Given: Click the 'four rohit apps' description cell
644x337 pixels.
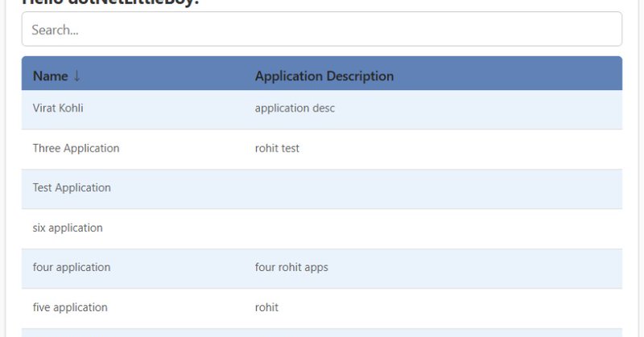Looking at the screenshot, I should click(x=291, y=267).
